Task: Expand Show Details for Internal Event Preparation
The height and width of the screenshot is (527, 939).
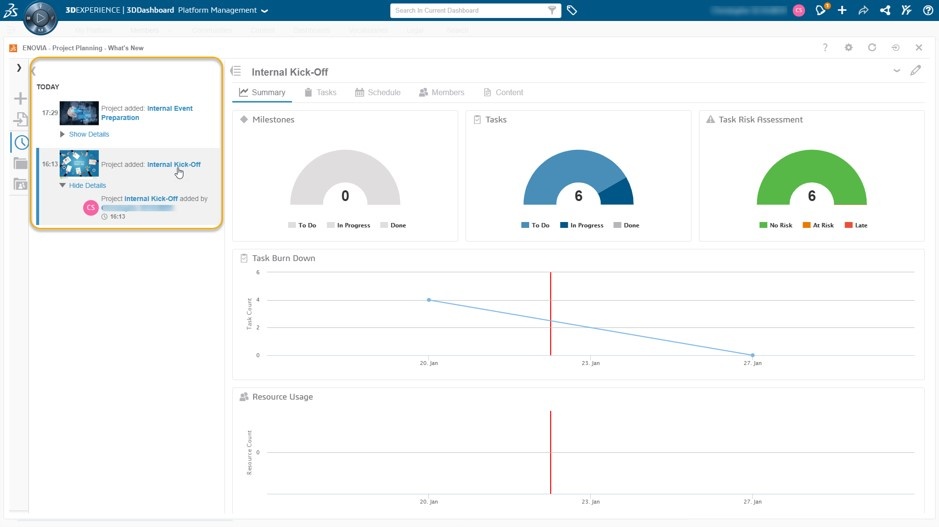Action: tap(84, 134)
